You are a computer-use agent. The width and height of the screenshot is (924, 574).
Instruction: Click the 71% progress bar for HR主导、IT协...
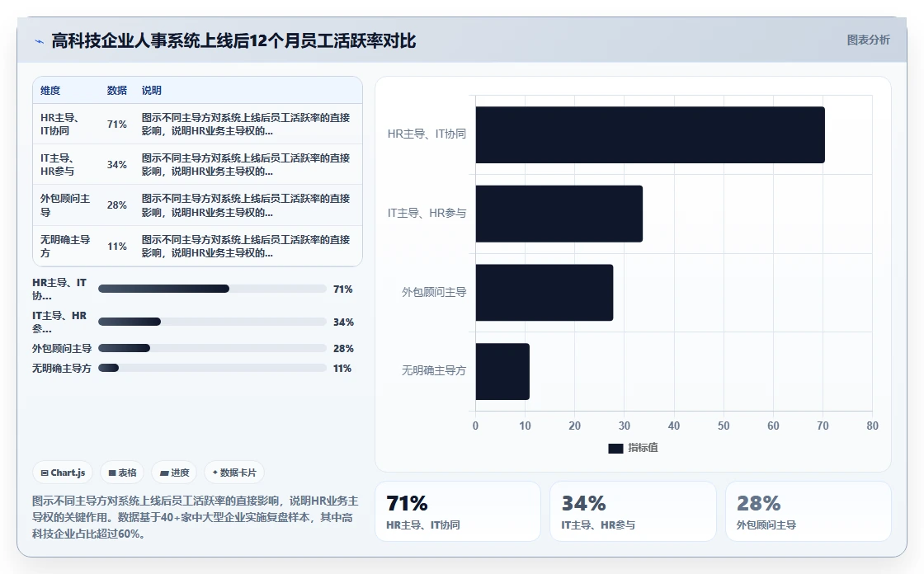(212, 289)
